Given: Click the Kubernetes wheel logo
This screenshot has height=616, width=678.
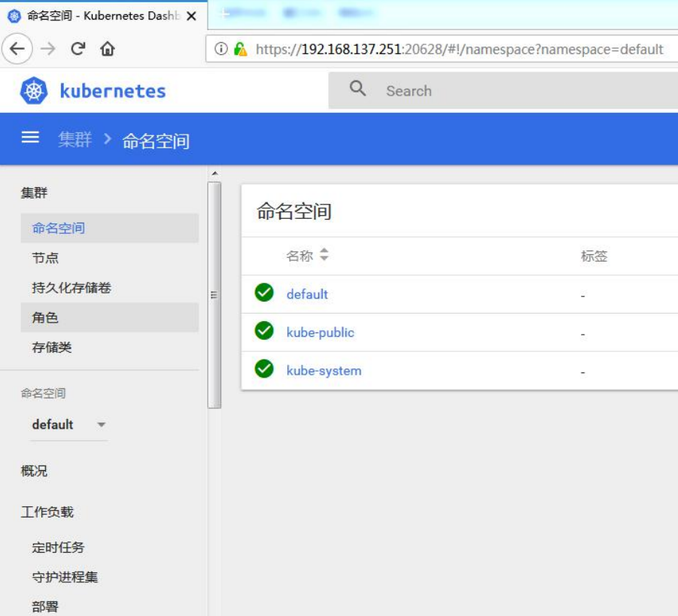Looking at the screenshot, I should tap(34, 91).
